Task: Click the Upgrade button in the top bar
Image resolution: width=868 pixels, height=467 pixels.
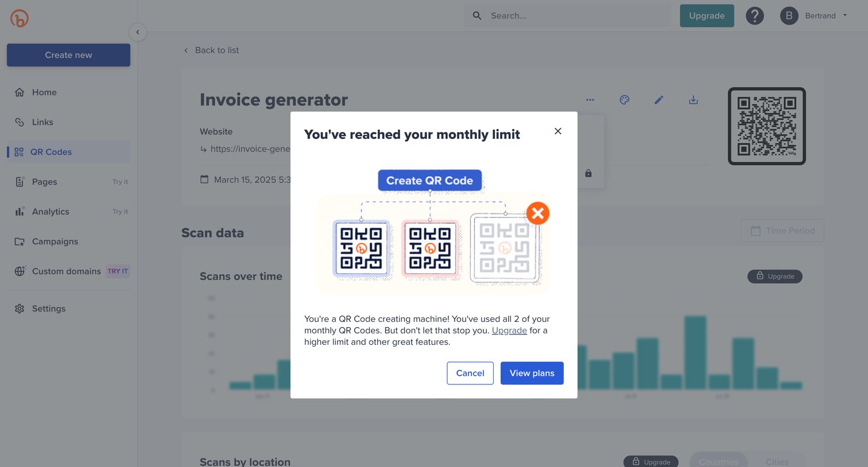Action: (x=707, y=16)
